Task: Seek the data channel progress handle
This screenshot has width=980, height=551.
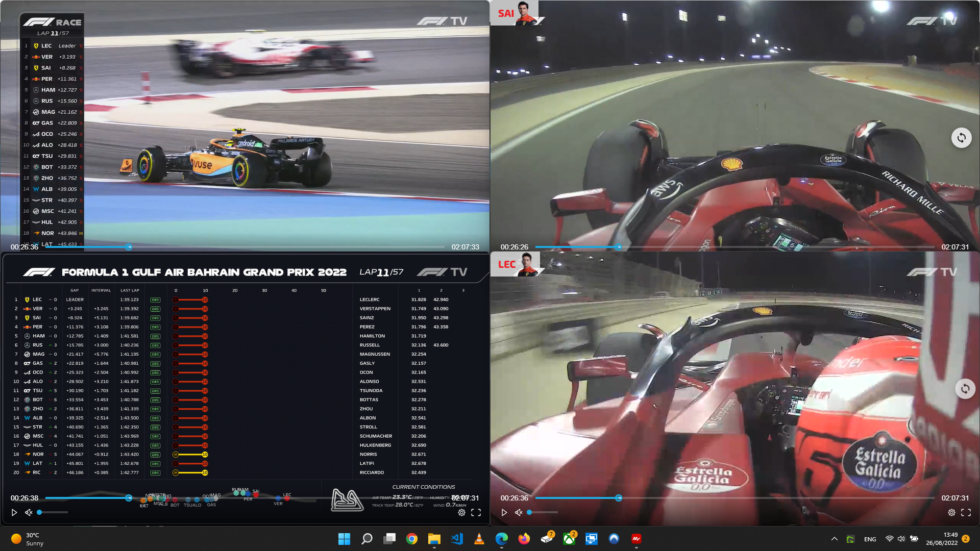Action: point(129,498)
